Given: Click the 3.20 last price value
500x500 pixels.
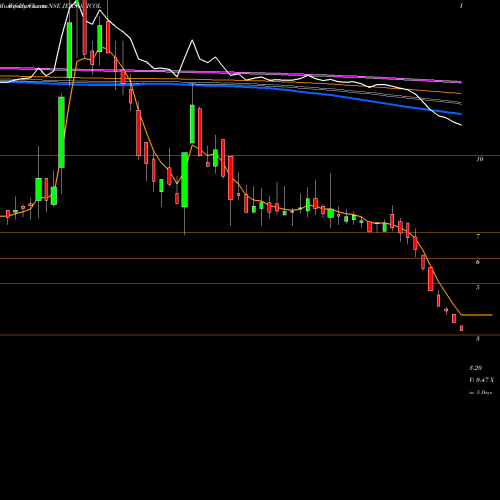Looking at the screenshot, I should [x=476, y=368].
